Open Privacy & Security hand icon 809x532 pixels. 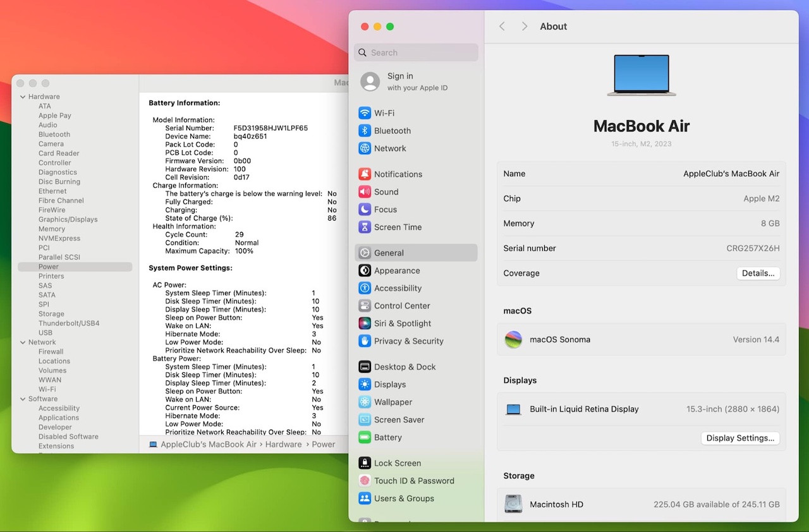point(365,341)
